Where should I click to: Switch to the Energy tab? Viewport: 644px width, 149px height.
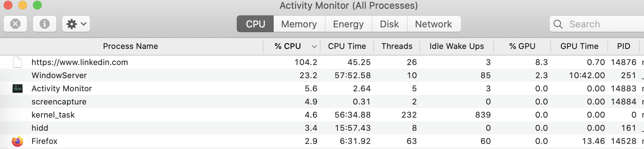click(348, 24)
